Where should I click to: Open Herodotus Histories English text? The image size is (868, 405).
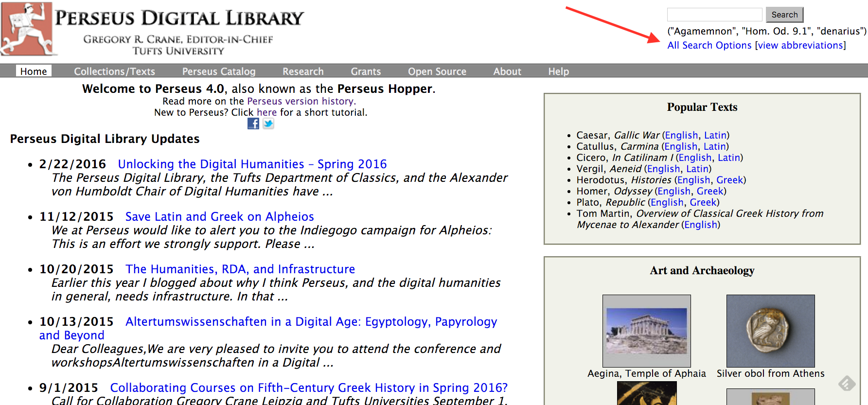pyautogui.click(x=693, y=180)
